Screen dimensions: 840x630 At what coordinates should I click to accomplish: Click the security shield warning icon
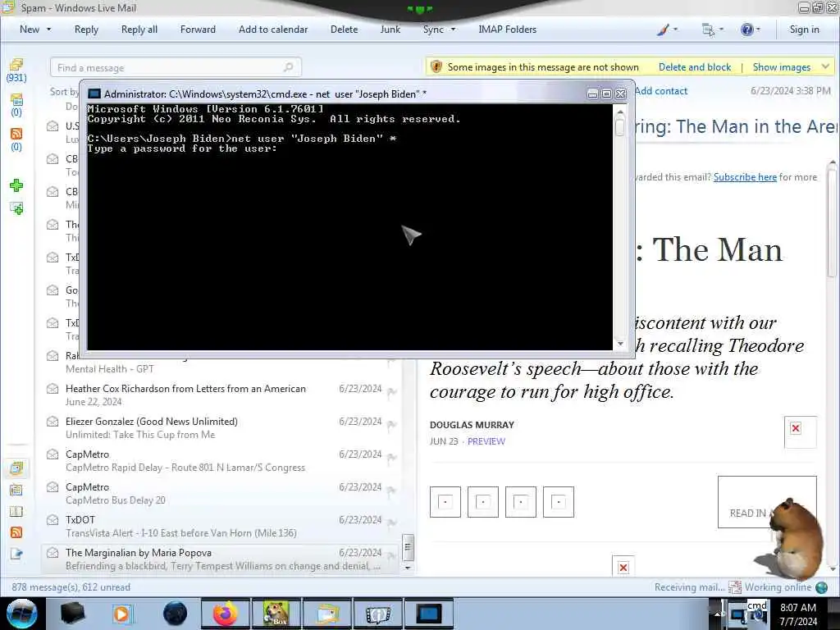(436, 67)
